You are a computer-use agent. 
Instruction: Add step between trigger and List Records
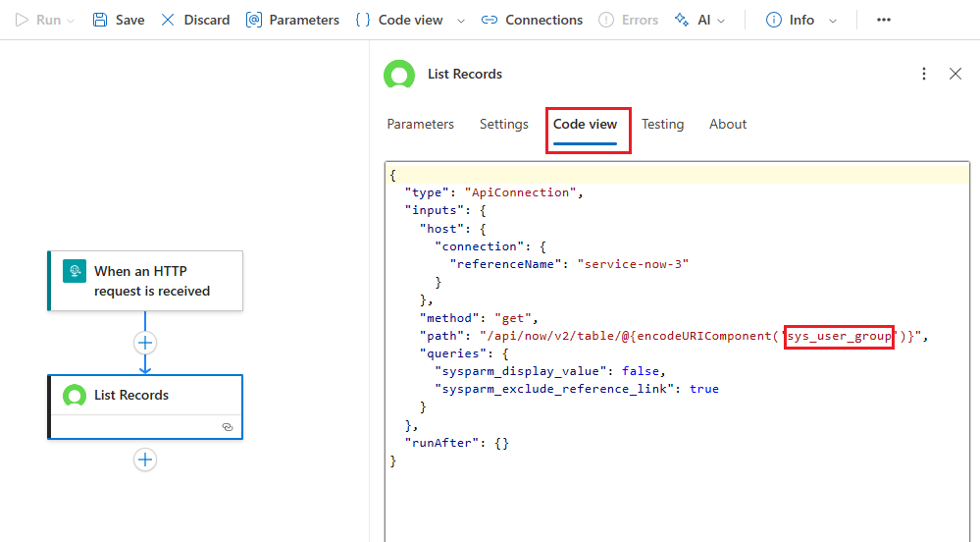tap(145, 343)
